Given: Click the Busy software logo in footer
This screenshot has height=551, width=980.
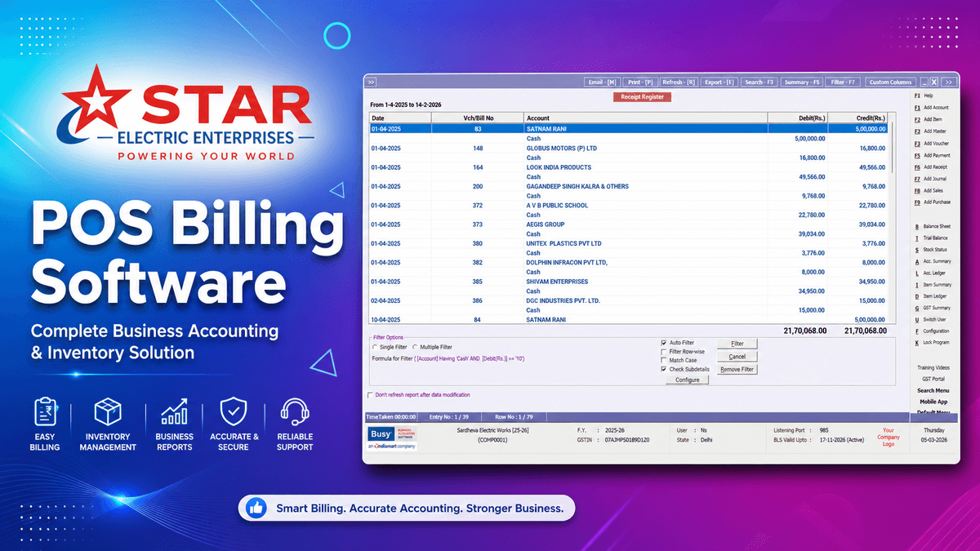Looking at the screenshot, I should click(x=392, y=438).
